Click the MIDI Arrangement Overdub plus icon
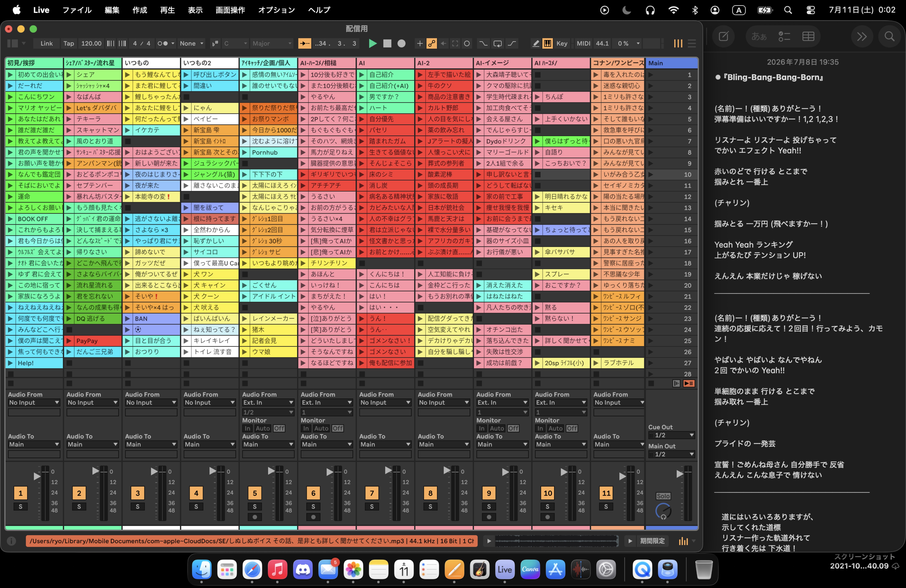 419,43
